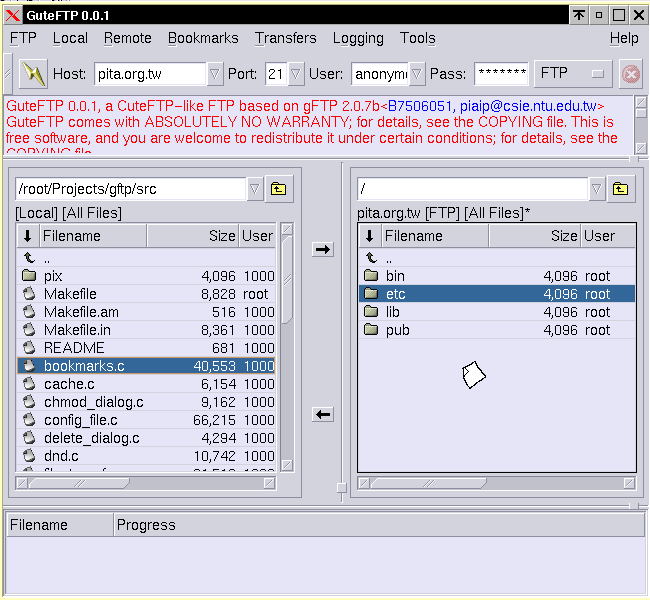Select the pub row in remote list
Viewport: 650px width, 600px height.
pos(497,330)
